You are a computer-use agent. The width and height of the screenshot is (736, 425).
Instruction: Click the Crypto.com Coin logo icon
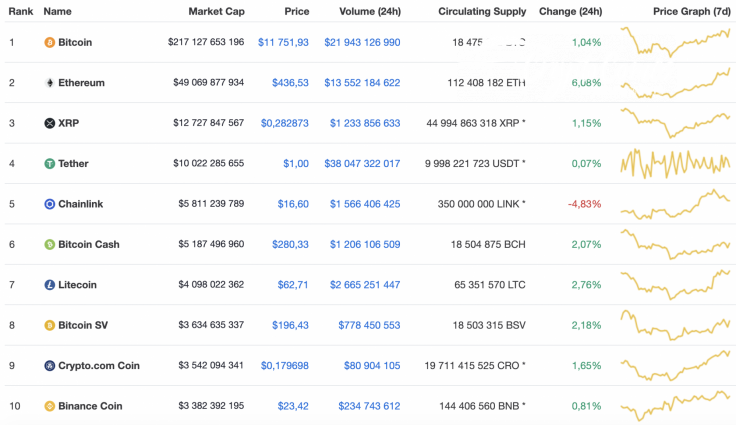(x=49, y=366)
